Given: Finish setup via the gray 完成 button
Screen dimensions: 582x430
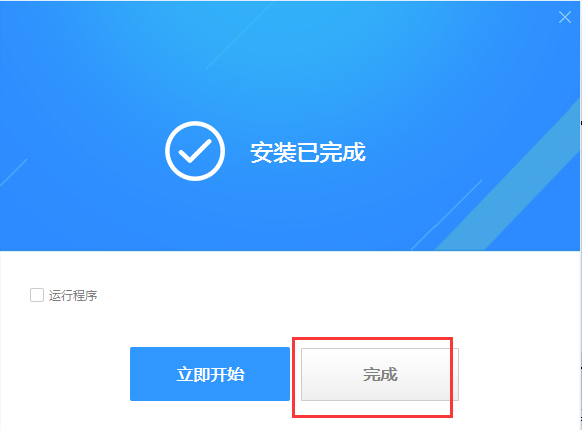Looking at the screenshot, I should pyautogui.click(x=380, y=374).
